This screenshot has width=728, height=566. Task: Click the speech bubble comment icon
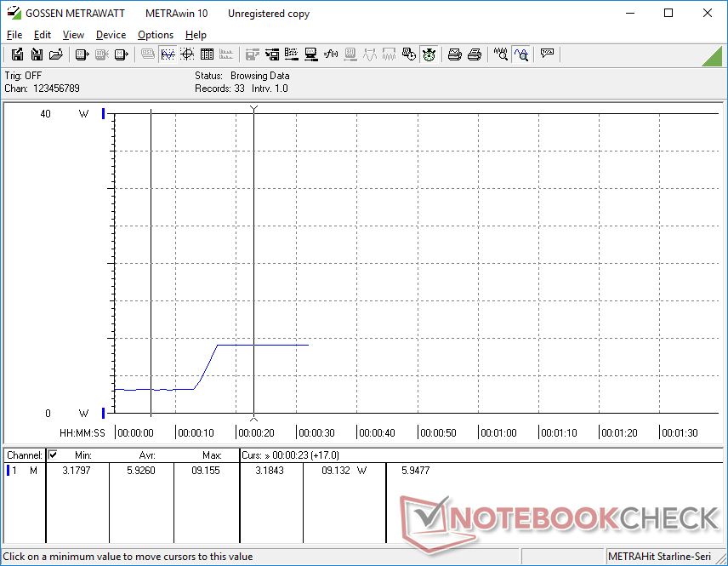click(x=548, y=54)
